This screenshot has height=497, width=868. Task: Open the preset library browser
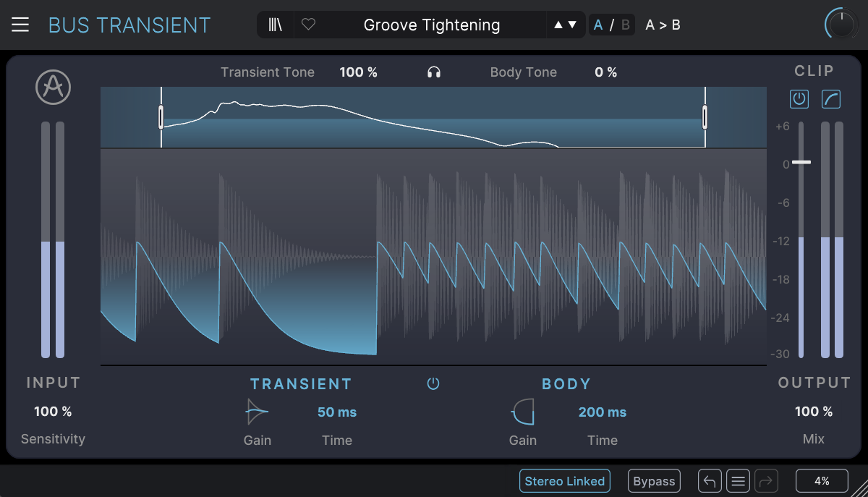click(276, 25)
